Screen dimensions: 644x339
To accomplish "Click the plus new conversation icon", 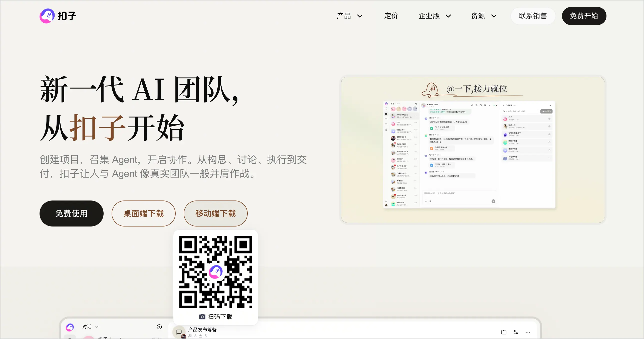I will 159,327.
